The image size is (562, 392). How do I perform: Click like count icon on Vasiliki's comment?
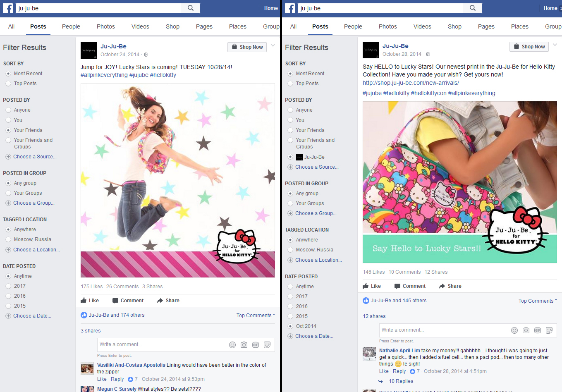click(x=131, y=379)
